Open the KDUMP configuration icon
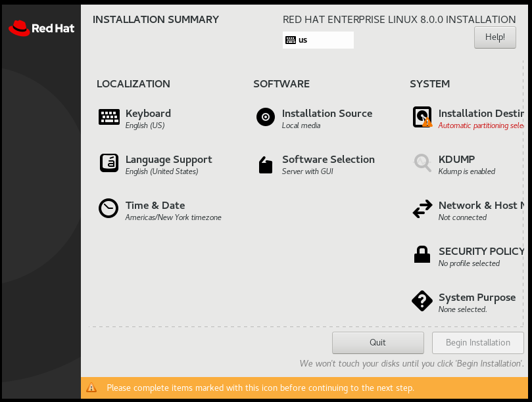Viewport: 532px width, 402px height. [422, 163]
